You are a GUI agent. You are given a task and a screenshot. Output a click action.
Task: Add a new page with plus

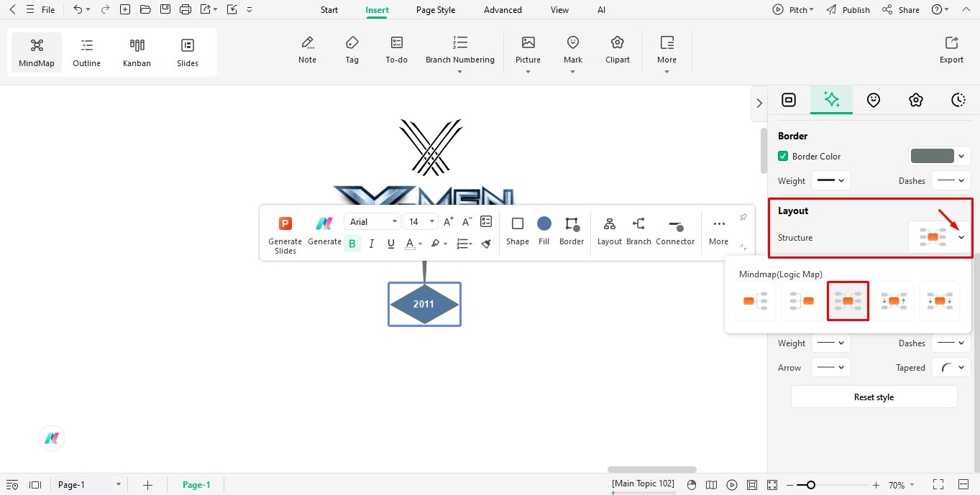click(x=147, y=485)
